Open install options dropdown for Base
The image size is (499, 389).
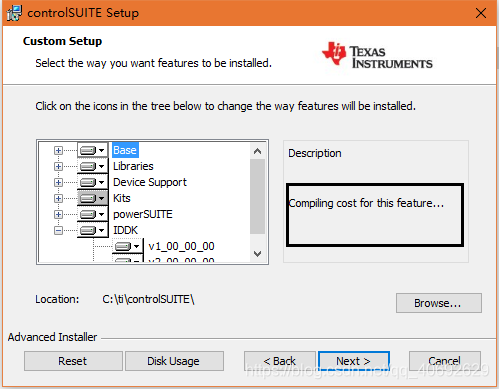pyautogui.click(x=93, y=150)
